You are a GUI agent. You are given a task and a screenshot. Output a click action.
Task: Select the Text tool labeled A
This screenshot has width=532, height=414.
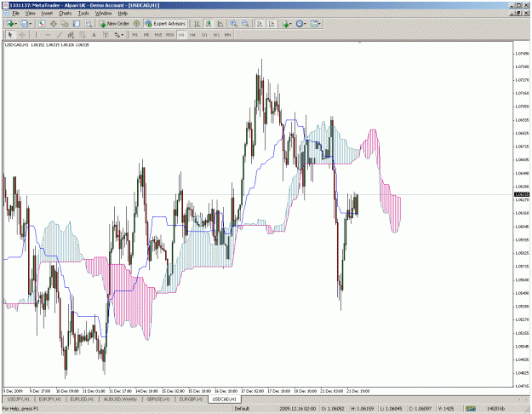[x=94, y=35]
